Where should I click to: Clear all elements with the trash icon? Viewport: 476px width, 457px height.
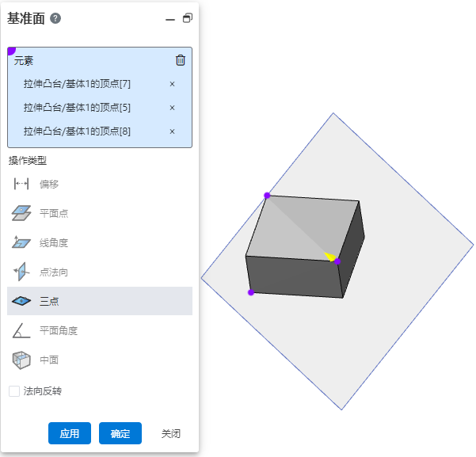click(181, 60)
